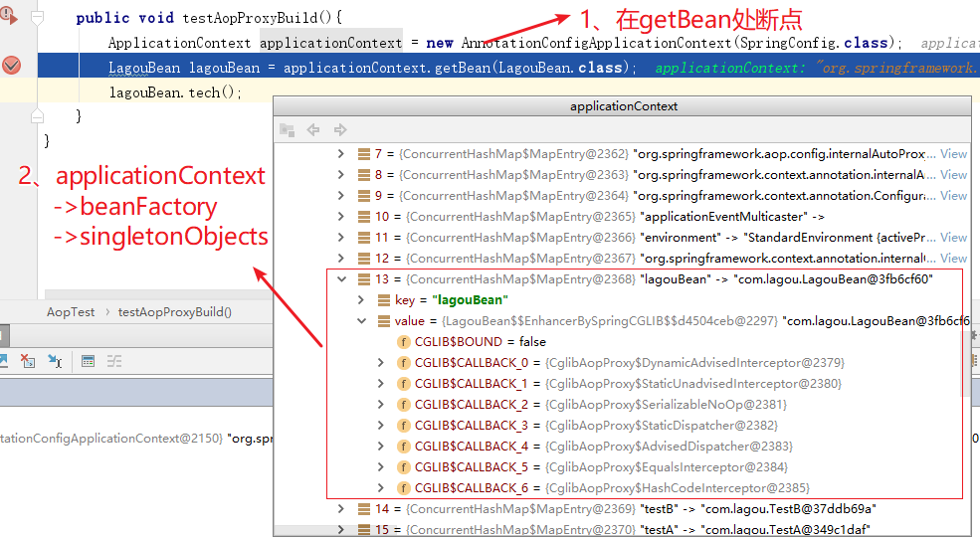Click the testAopProxyBuild() breadcrumb
This screenshot has width=980, height=540.
pos(175,312)
